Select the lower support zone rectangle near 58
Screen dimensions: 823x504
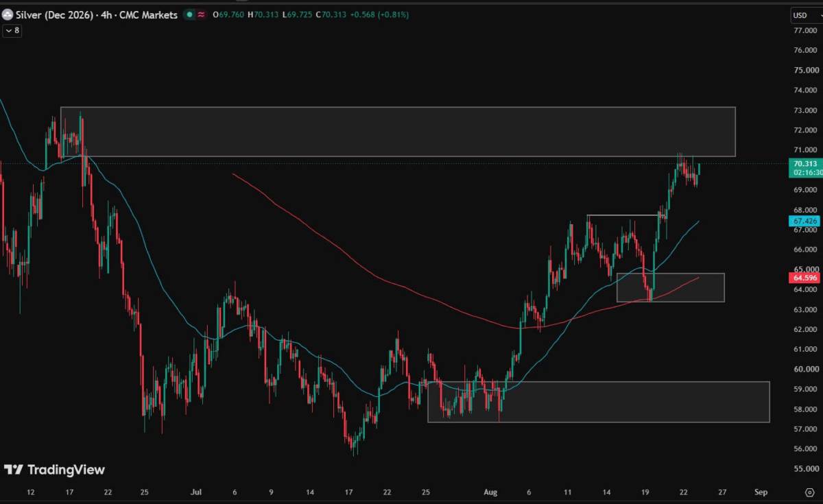(599, 402)
